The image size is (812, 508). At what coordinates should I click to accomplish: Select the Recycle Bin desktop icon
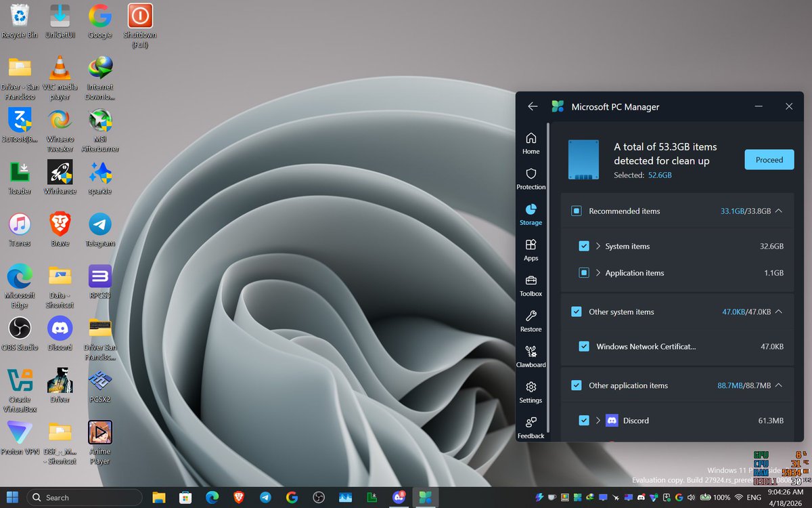coord(20,21)
